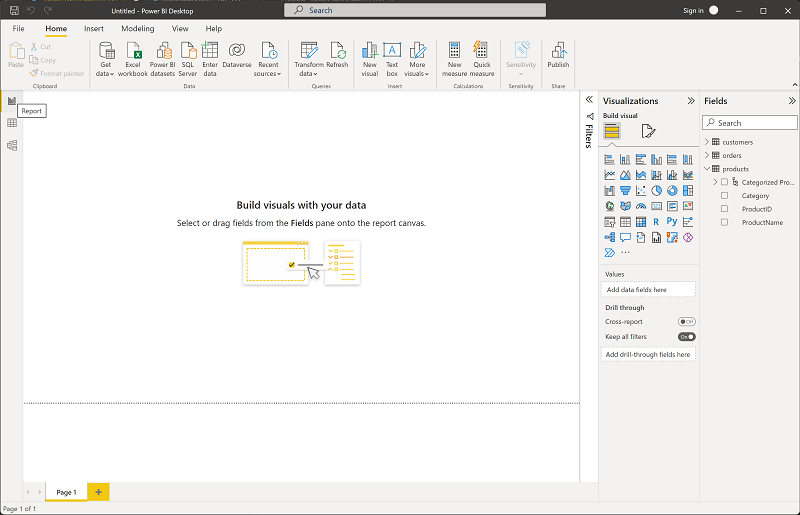Choose the donut chart visual
The height and width of the screenshot is (515, 800).
coord(672,191)
